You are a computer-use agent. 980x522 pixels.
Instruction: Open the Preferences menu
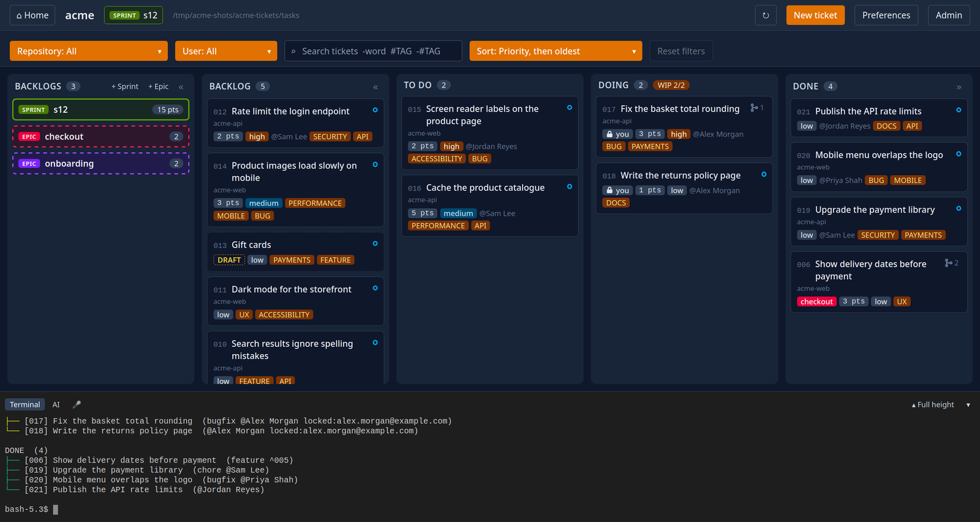pos(886,15)
